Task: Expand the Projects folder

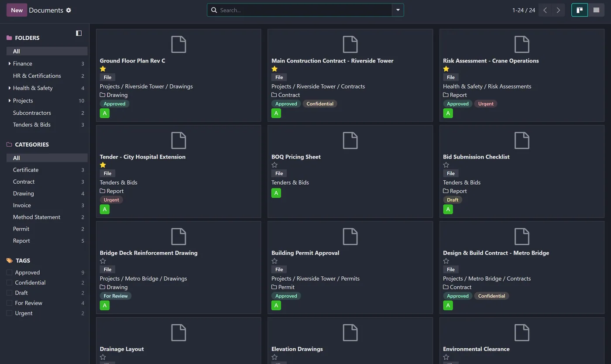Action: [10, 101]
